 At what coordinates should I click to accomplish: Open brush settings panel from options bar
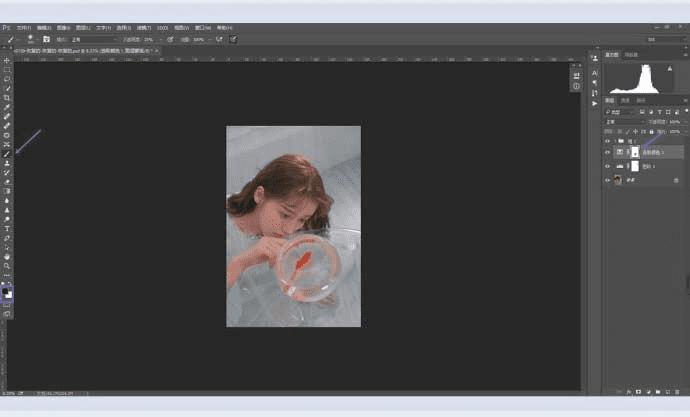(46, 39)
